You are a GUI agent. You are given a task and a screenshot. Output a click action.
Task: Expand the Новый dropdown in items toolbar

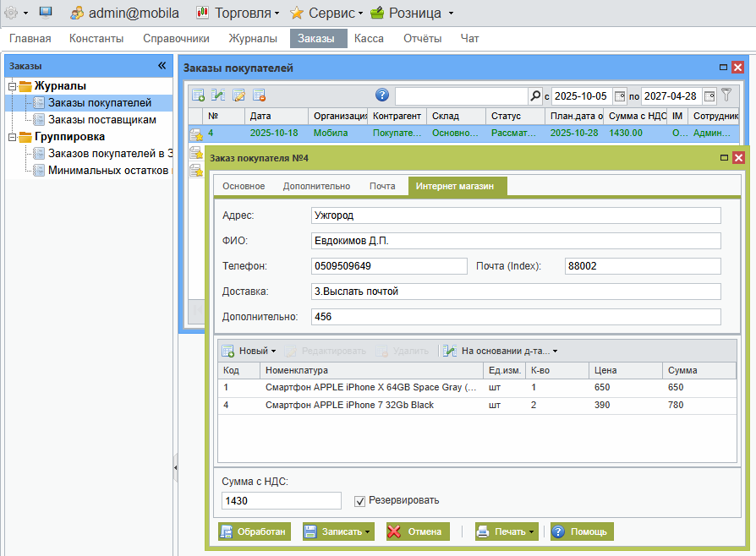point(273,351)
